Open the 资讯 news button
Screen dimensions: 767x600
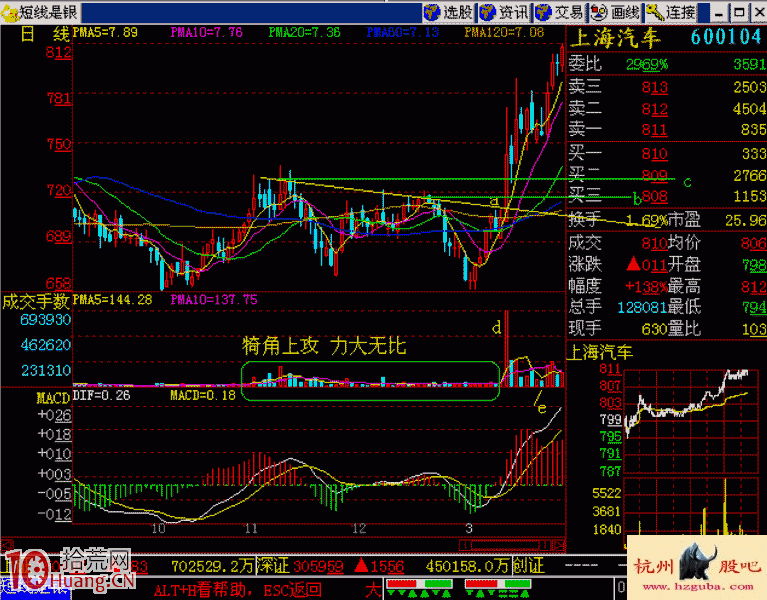click(x=505, y=12)
